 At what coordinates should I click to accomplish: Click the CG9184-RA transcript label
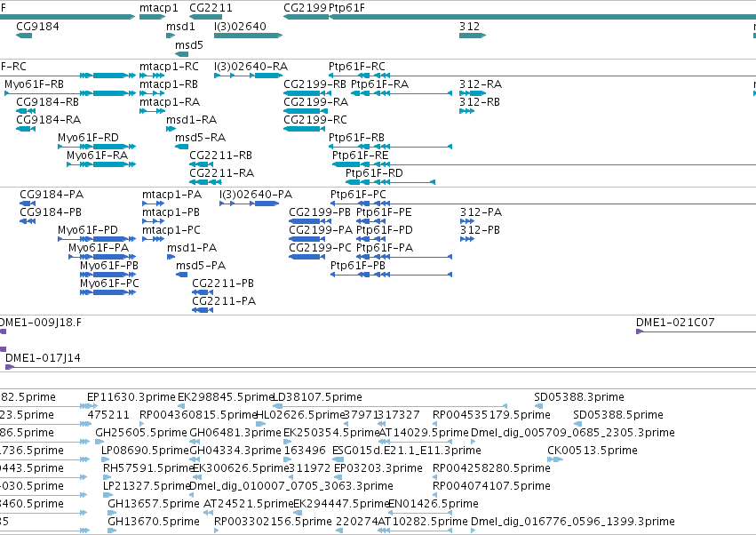click(48, 120)
